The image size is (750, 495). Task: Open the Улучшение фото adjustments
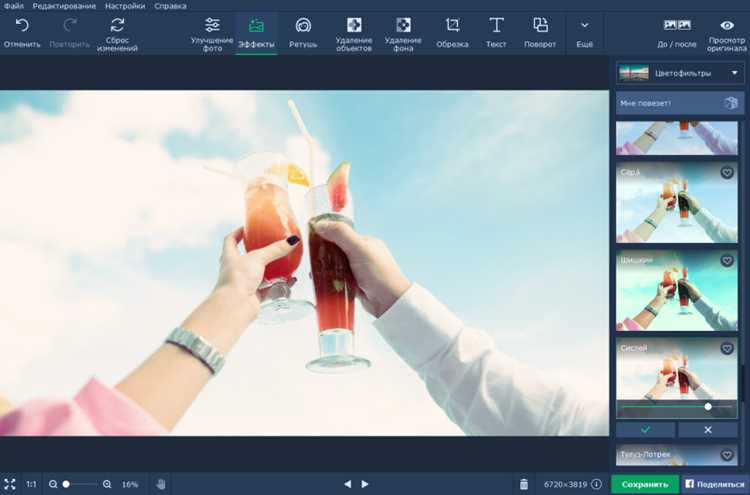[x=212, y=34]
